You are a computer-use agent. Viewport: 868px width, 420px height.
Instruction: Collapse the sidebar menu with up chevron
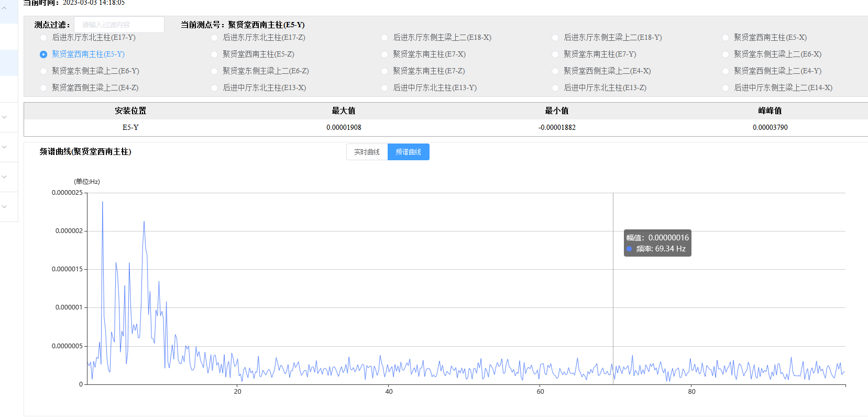click(x=4, y=8)
